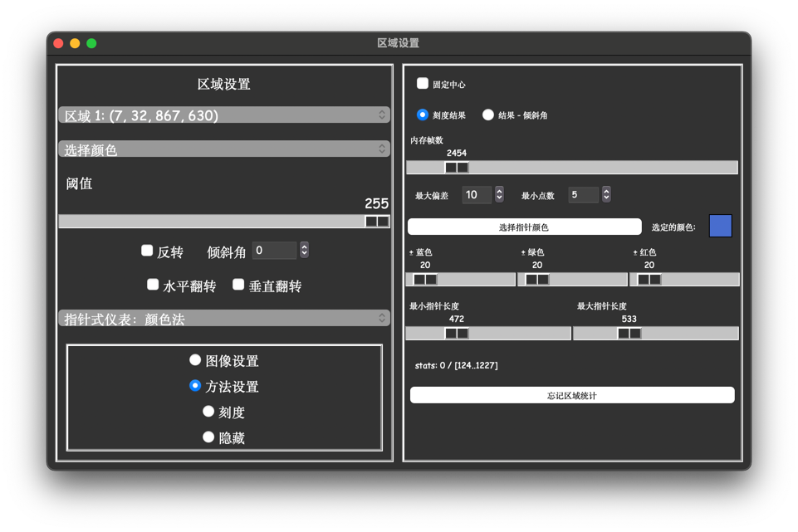Click the red close window button
Screen dimensions: 798x532
point(58,43)
